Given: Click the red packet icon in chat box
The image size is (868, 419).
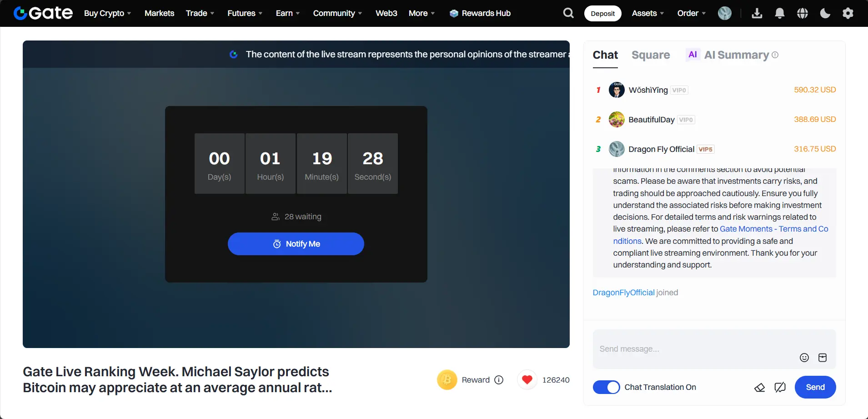Looking at the screenshot, I should (x=823, y=358).
